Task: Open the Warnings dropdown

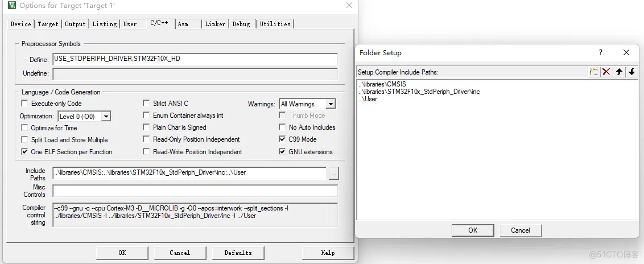Action: (331, 104)
